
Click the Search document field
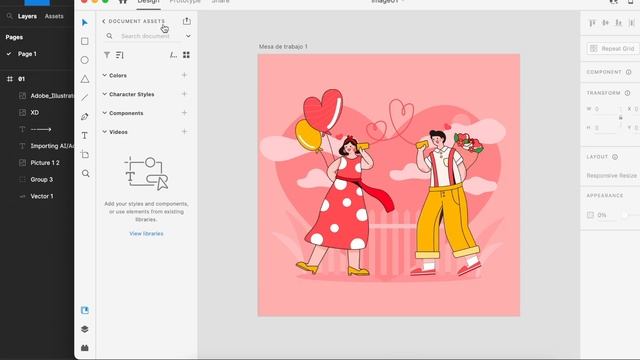pyautogui.click(x=145, y=36)
